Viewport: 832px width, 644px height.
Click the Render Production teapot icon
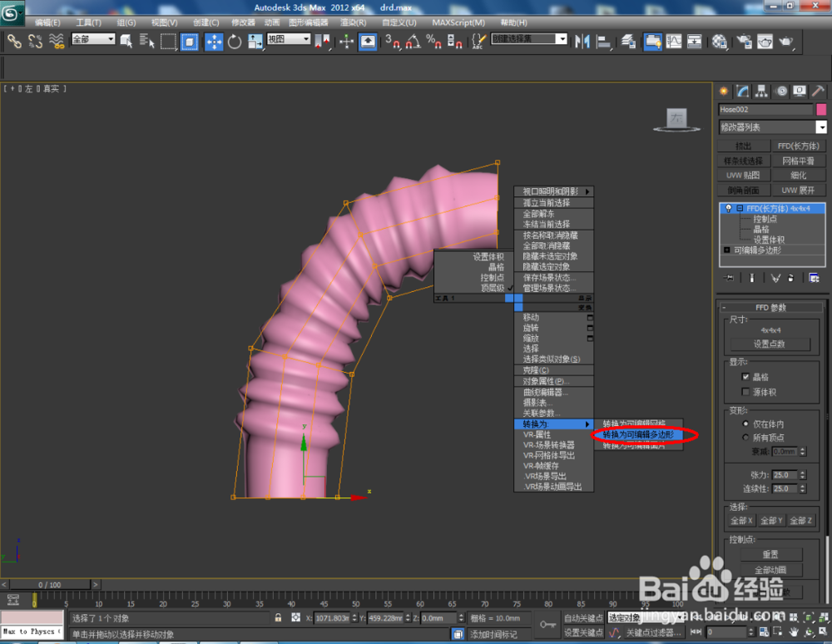click(x=786, y=42)
